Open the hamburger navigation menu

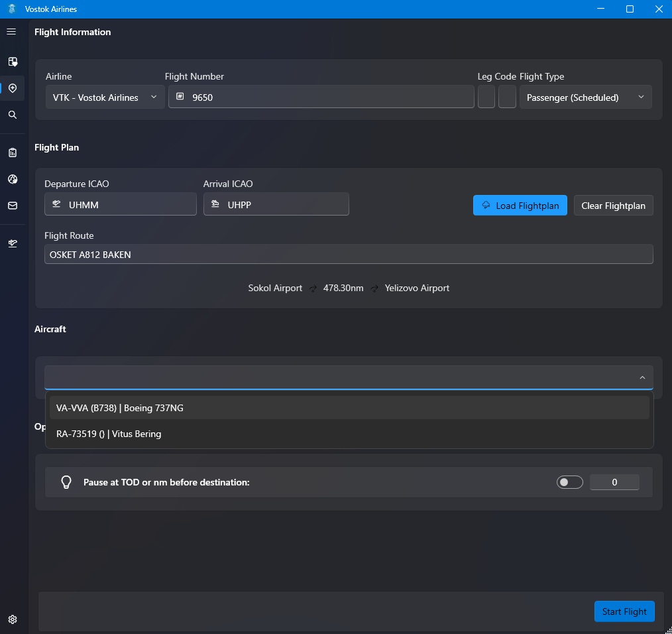(11, 32)
